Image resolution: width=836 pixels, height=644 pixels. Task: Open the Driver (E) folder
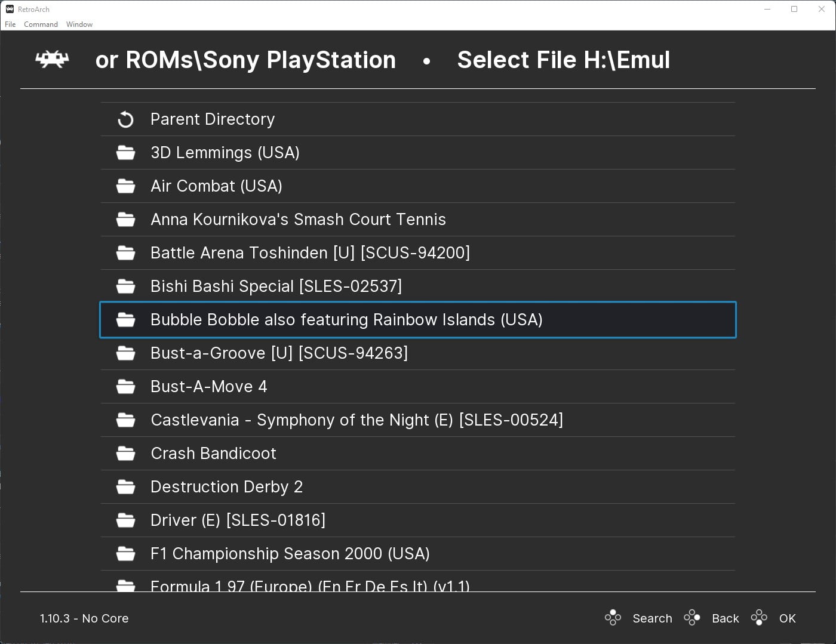pyautogui.click(x=238, y=520)
